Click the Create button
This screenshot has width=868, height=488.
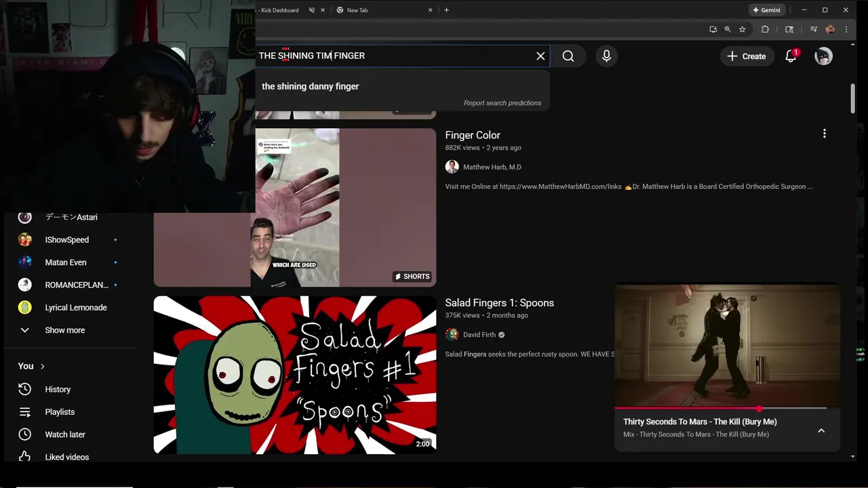[x=746, y=56]
